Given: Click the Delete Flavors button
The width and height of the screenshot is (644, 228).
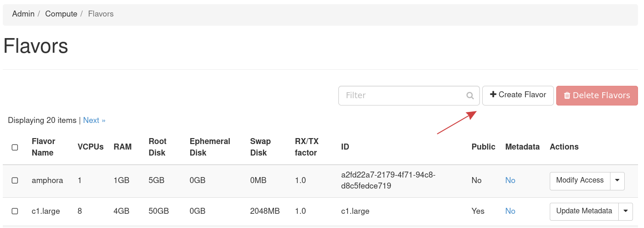Looking at the screenshot, I should (597, 95).
